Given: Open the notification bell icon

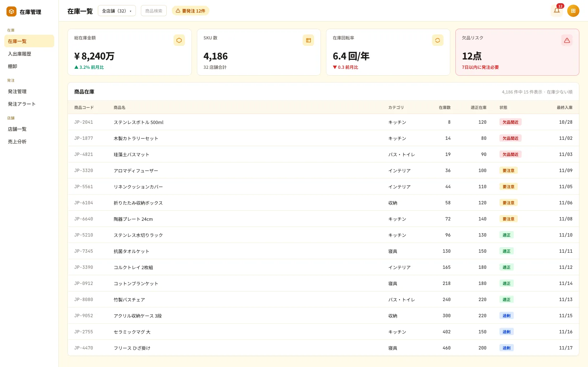Looking at the screenshot, I should tap(557, 11).
